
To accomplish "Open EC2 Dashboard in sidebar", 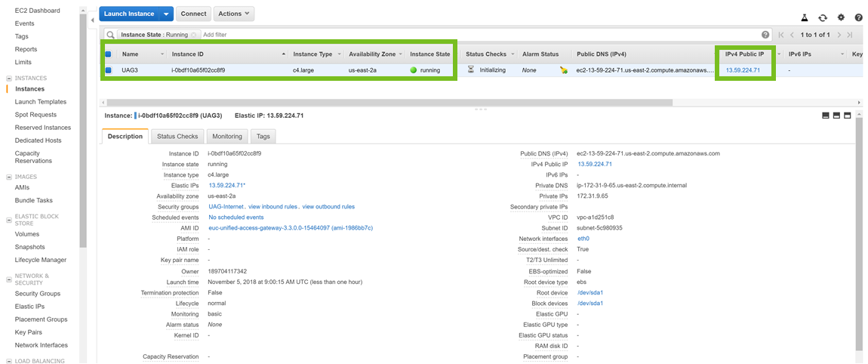I will 38,11.
